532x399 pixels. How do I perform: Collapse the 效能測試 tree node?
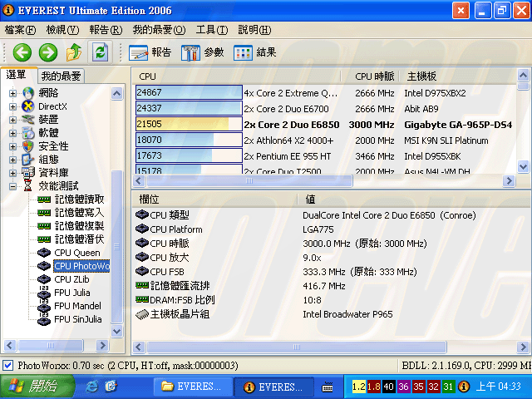[12, 186]
